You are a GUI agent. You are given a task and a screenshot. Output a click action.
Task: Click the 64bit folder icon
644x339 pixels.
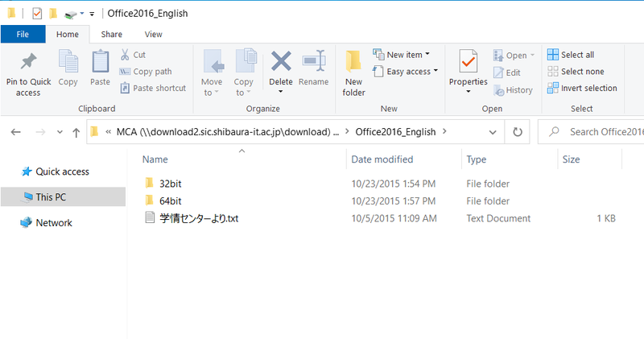[x=150, y=201]
